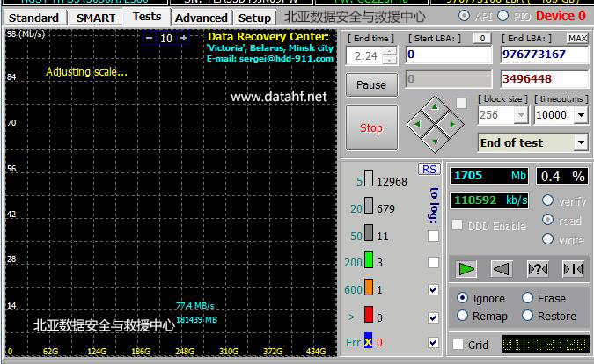Switch to the SMART tab
The image size is (594, 364).
(95, 18)
